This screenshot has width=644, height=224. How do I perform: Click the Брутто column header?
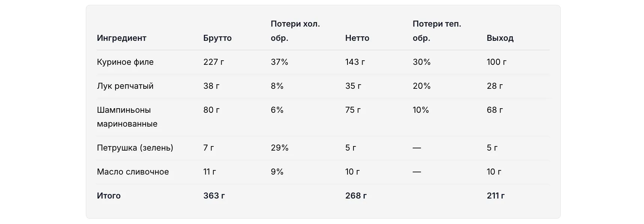click(217, 38)
